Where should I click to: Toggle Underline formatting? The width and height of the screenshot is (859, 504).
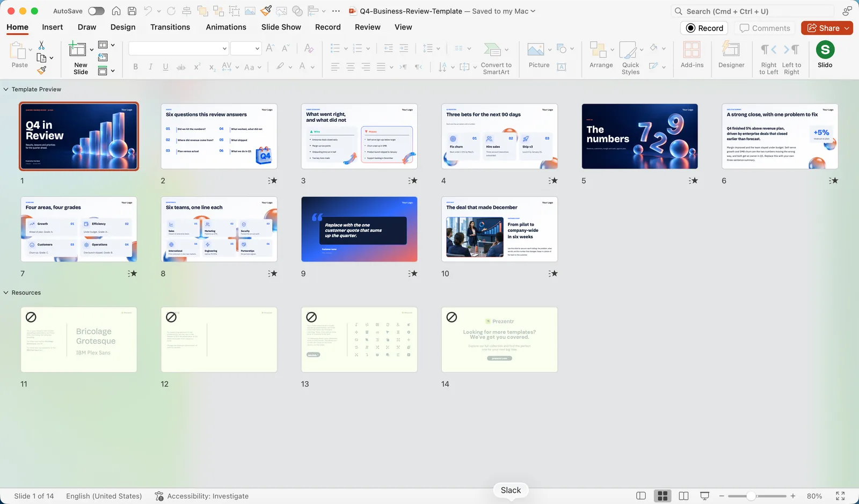point(165,67)
